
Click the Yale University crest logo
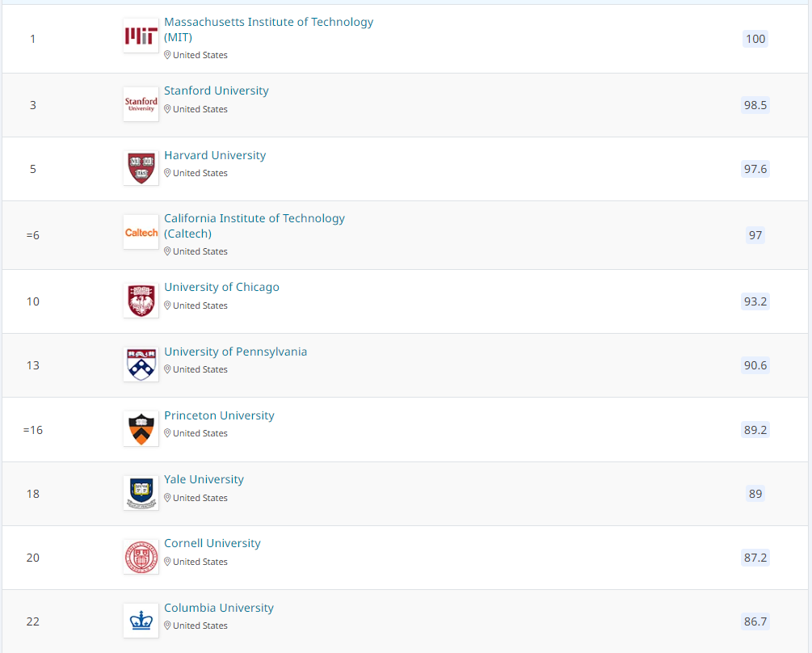[x=141, y=493]
